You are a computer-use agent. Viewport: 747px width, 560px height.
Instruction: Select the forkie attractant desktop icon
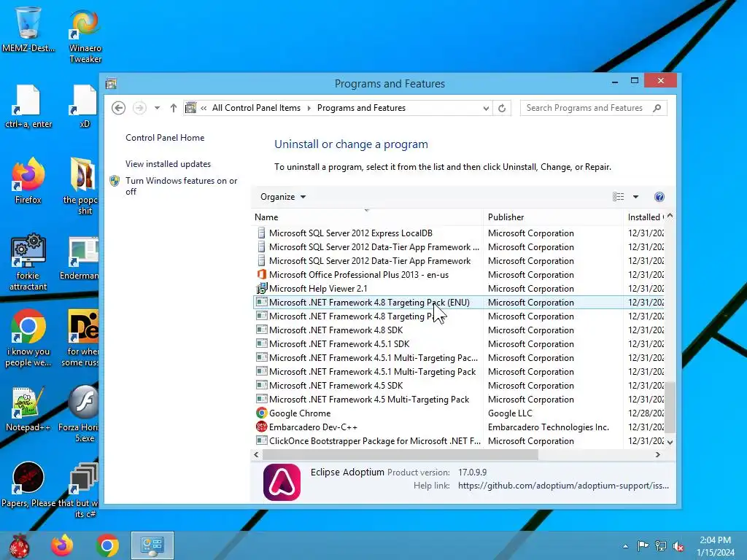click(28, 262)
